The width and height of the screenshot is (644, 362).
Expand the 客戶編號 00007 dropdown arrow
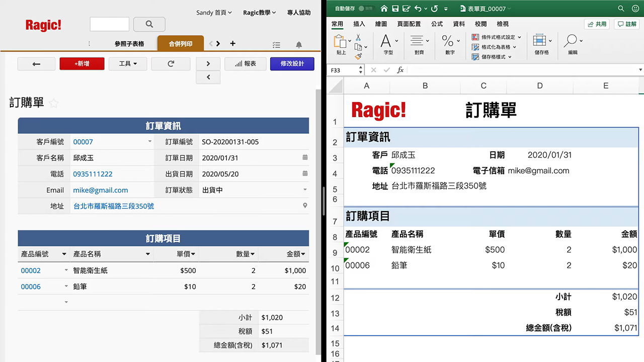click(x=149, y=142)
